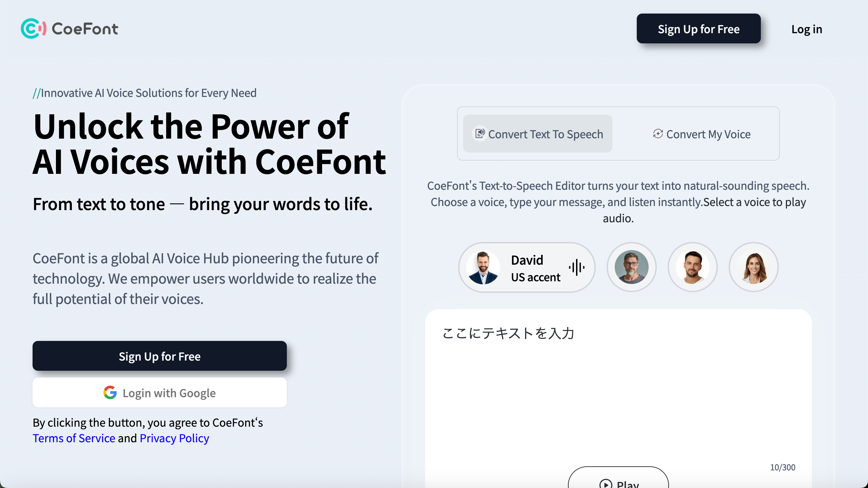
Task: Click the dark Sign Up for Free button
Action: click(x=698, y=29)
